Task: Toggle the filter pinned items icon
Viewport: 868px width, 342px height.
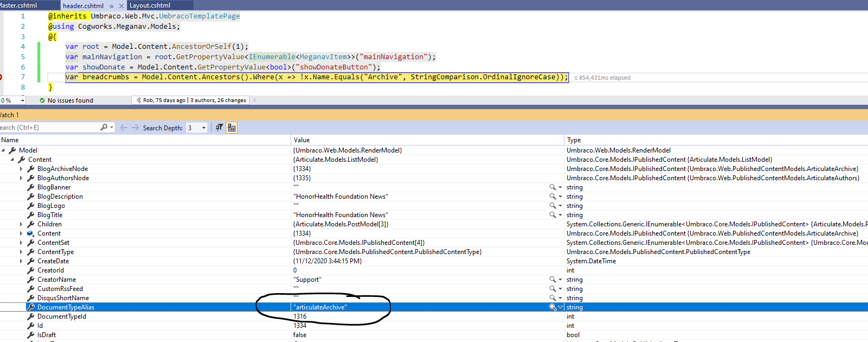Action: tap(220, 128)
